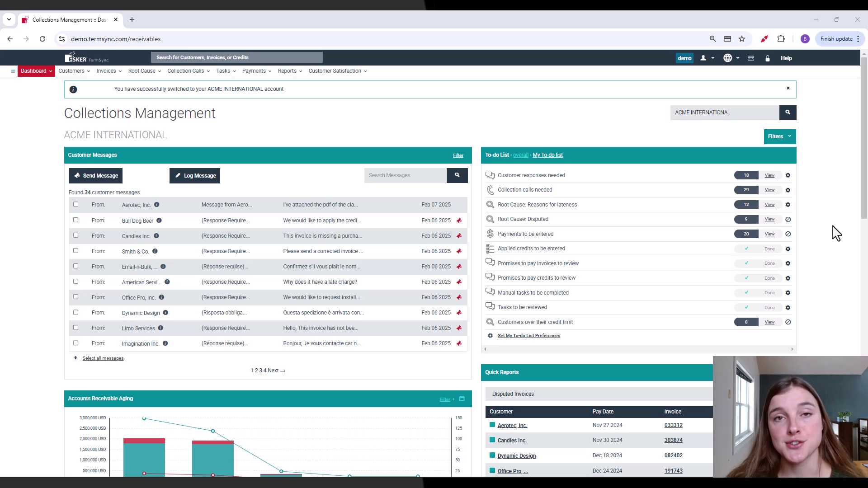This screenshot has height=488, width=868.
Task: Click the red alert icon on Bull Dog Beer row
Action: point(459,221)
